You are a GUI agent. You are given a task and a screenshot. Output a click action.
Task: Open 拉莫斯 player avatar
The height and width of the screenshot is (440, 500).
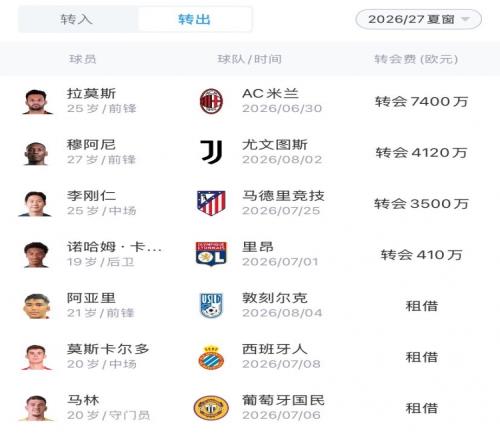pyautogui.click(x=36, y=102)
